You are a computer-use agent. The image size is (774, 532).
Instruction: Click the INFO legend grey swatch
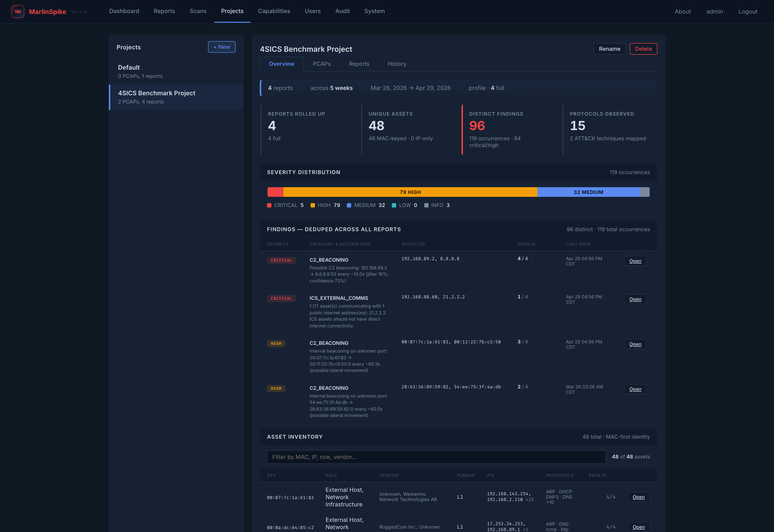426,205
